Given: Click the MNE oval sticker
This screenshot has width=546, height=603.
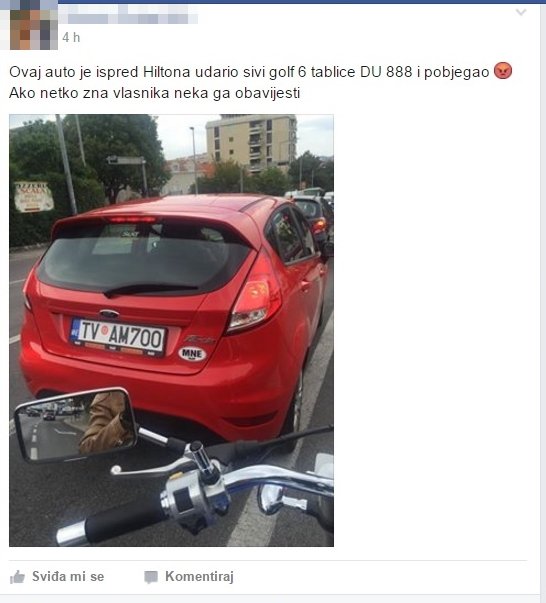Looking at the screenshot, I should pyautogui.click(x=192, y=353).
